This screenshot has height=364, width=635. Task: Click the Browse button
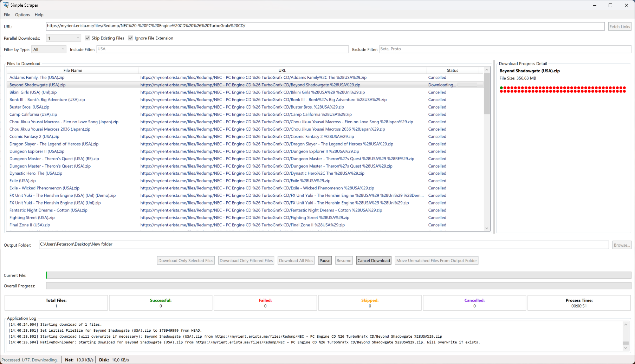622,245
